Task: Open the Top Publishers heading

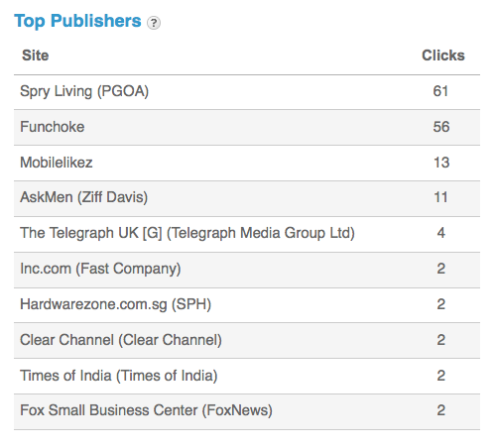Action: click(77, 21)
